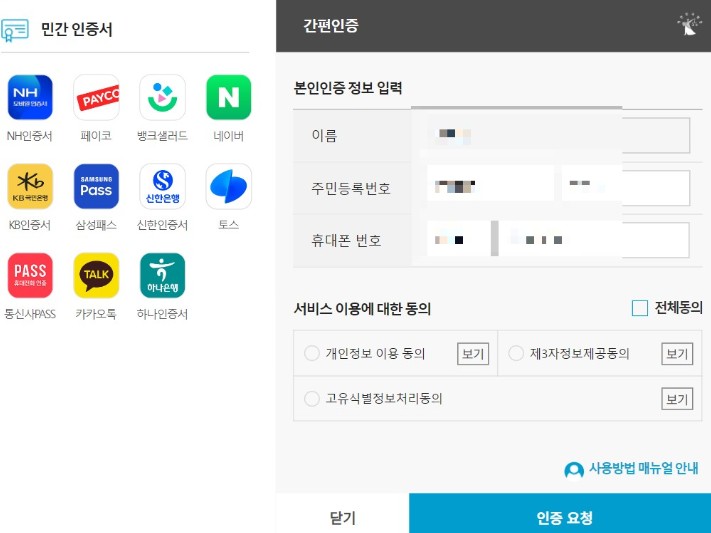Select the 신한은행 certificate icon
The image size is (711, 533).
pos(162,186)
